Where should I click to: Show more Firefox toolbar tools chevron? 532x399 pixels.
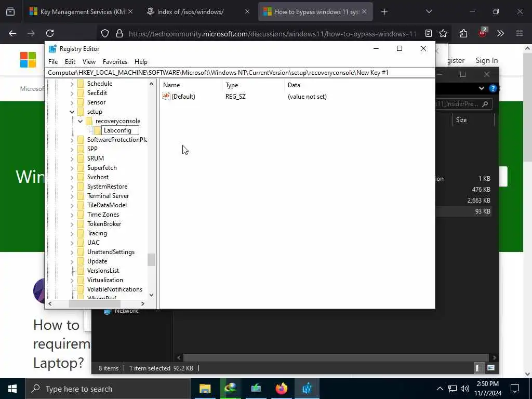click(500, 33)
